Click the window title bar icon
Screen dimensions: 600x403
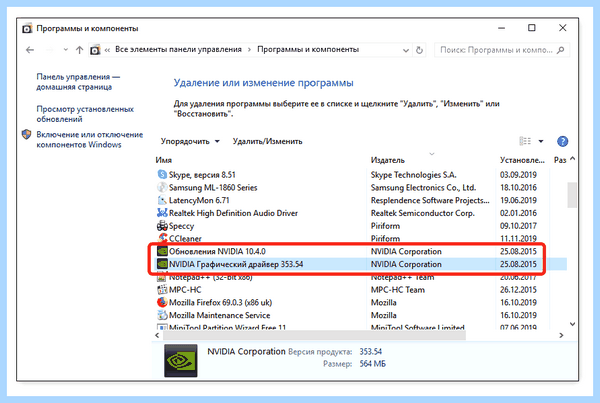27,28
